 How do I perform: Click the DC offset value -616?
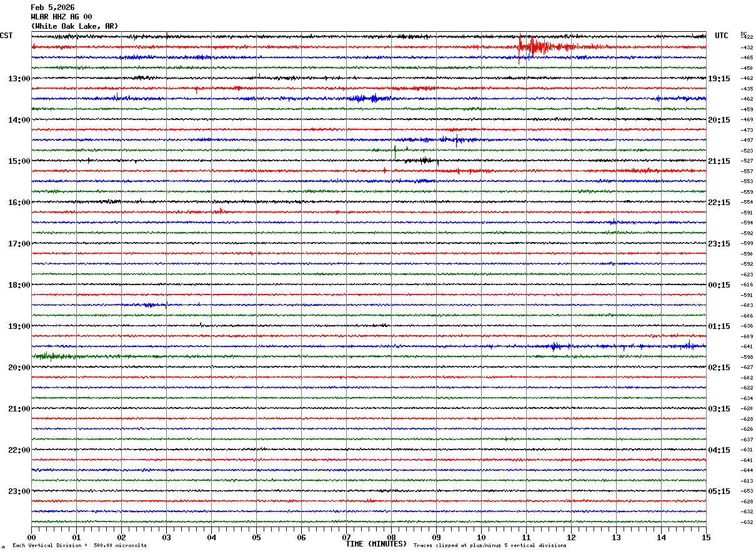click(x=747, y=285)
